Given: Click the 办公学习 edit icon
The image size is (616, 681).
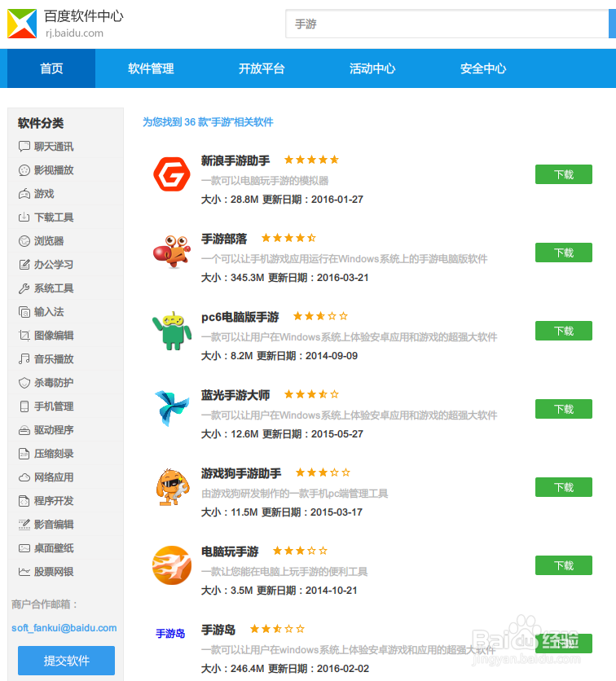Looking at the screenshot, I should point(24,265).
